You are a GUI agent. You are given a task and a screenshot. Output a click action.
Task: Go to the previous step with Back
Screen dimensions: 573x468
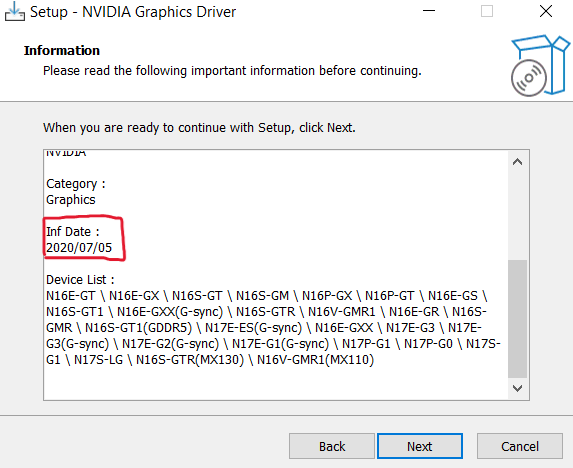point(332,446)
